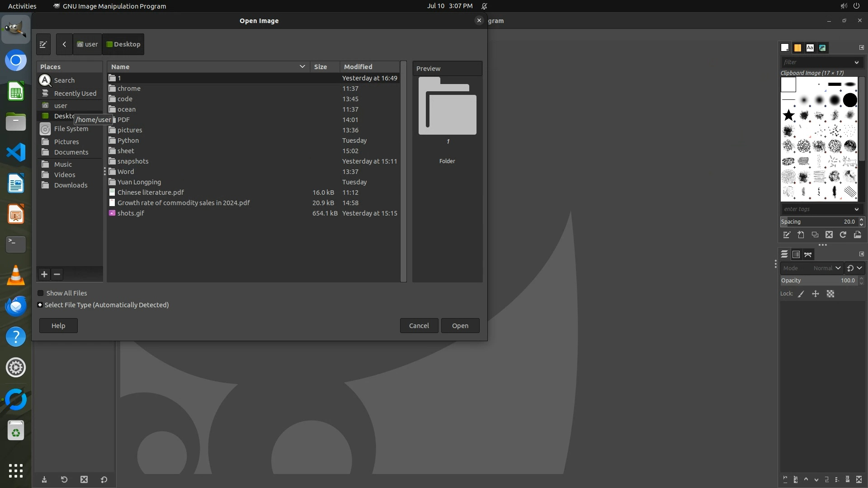868x488 pixels.
Task: Adjust the brush Spacing slider
Action: [817, 222]
